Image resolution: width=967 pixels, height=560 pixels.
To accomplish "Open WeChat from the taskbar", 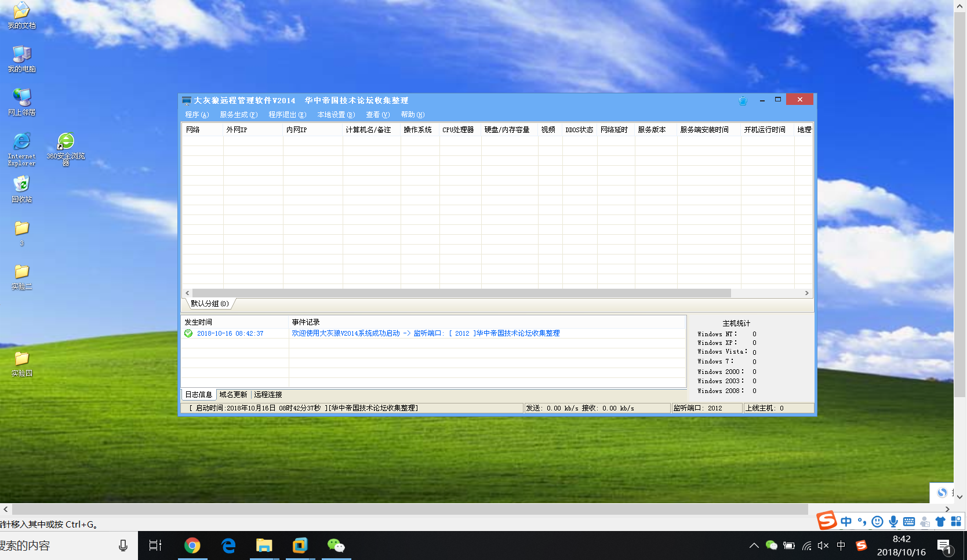I will (x=336, y=546).
